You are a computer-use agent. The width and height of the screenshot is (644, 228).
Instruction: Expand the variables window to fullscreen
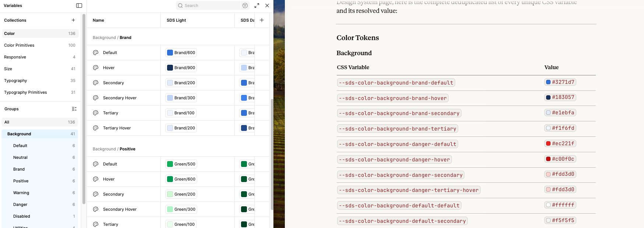click(257, 6)
